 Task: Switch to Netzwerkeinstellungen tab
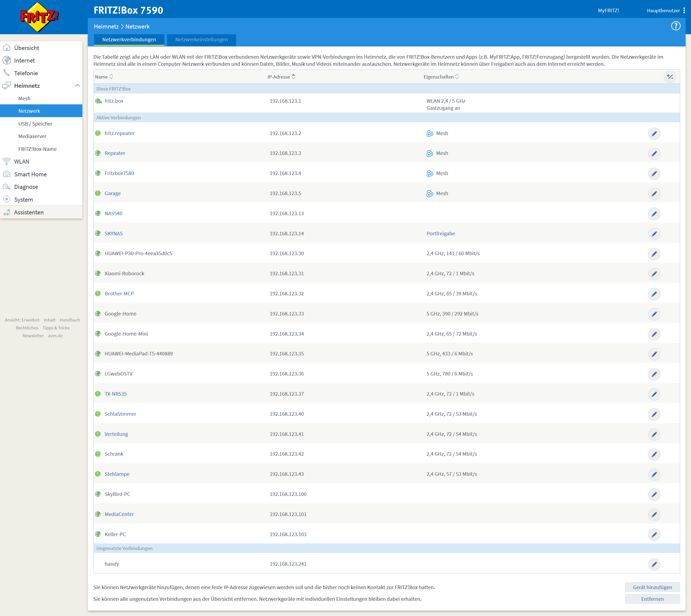click(x=201, y=40)
